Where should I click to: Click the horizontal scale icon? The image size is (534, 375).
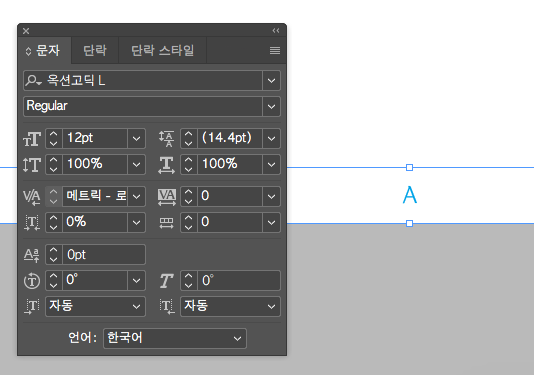click(167, 165)
